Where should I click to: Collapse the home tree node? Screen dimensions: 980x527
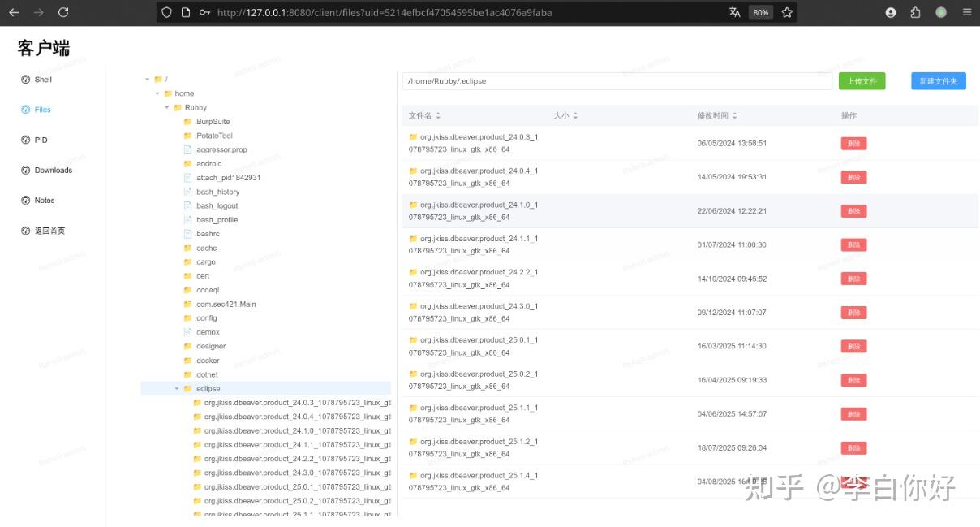pyautogui.click(x=157, y=93)
